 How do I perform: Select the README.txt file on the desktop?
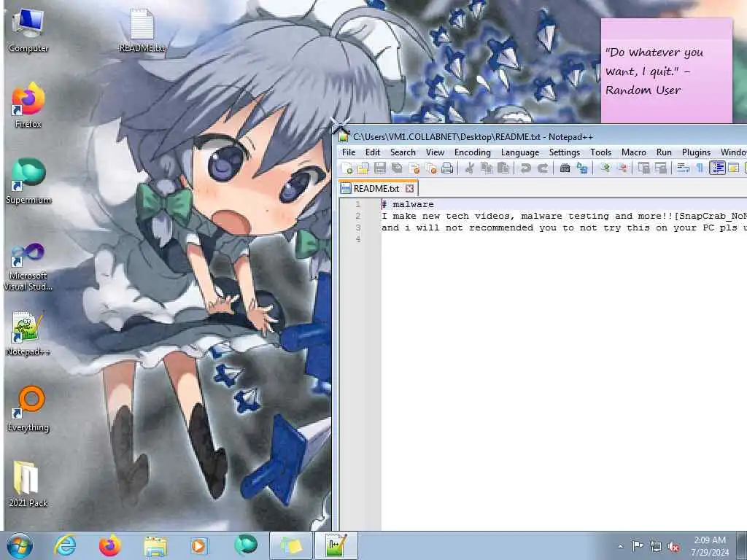(x=142, y=31)
